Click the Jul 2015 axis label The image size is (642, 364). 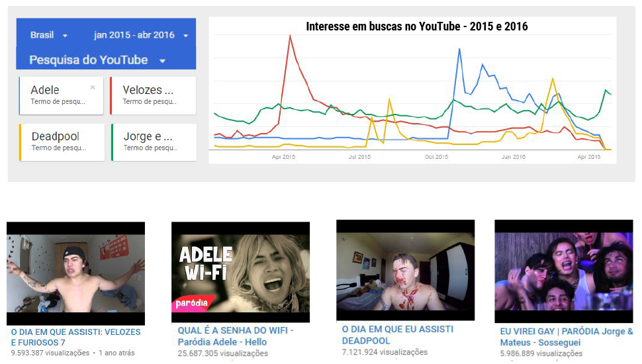click(359, 157)
